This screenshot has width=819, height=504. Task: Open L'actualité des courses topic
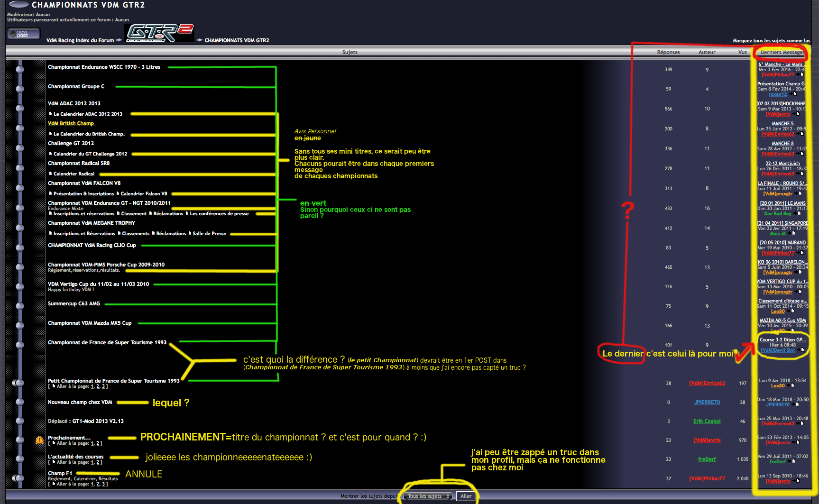click(x=75, y=457)
